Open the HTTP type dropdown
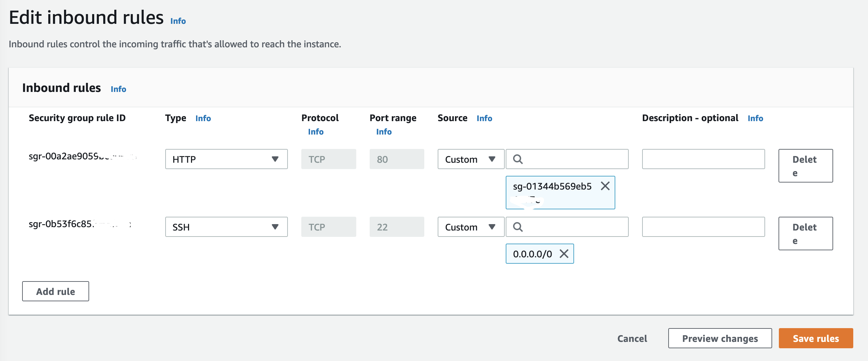Image resolution: width=868 pixels, height=361 pixels. (226, 159)
